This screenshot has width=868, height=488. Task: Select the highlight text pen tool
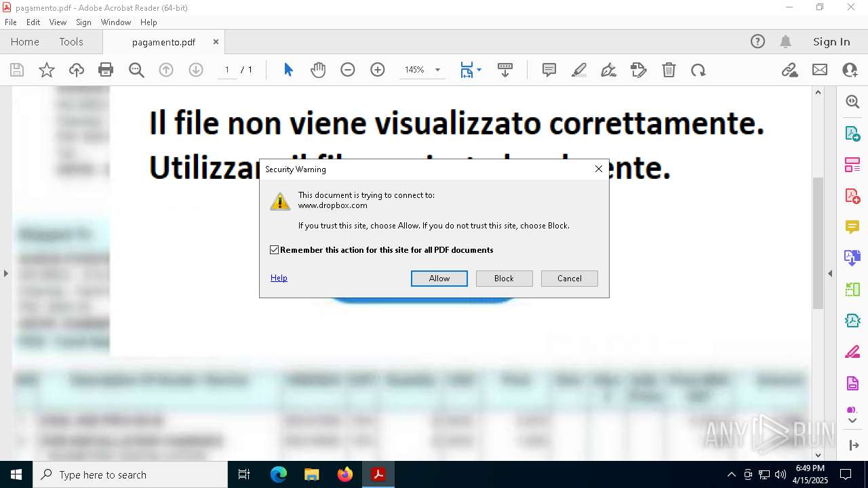pyautogui.click(x=579, y=70)
